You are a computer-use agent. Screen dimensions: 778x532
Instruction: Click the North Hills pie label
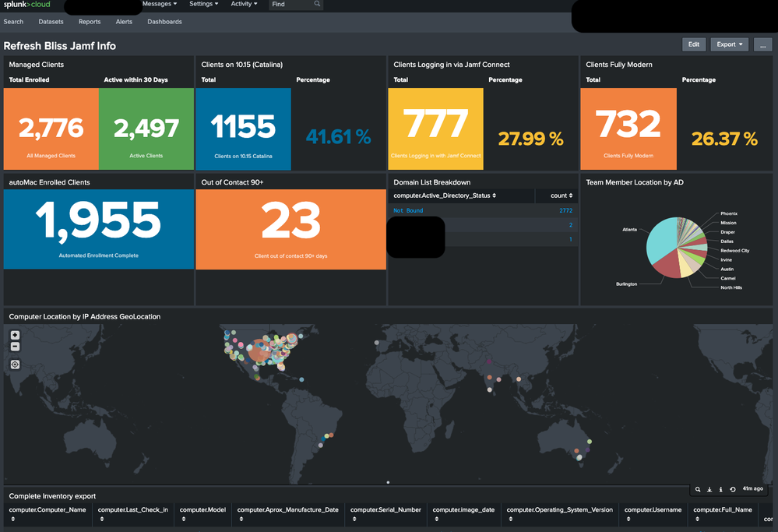(x=731, y=287)
